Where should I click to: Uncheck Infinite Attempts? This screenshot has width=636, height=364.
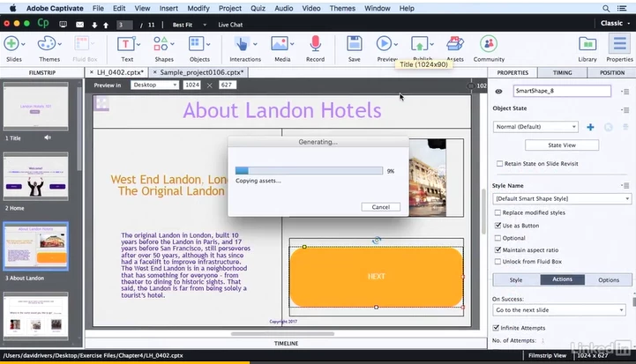coord(496,328)
